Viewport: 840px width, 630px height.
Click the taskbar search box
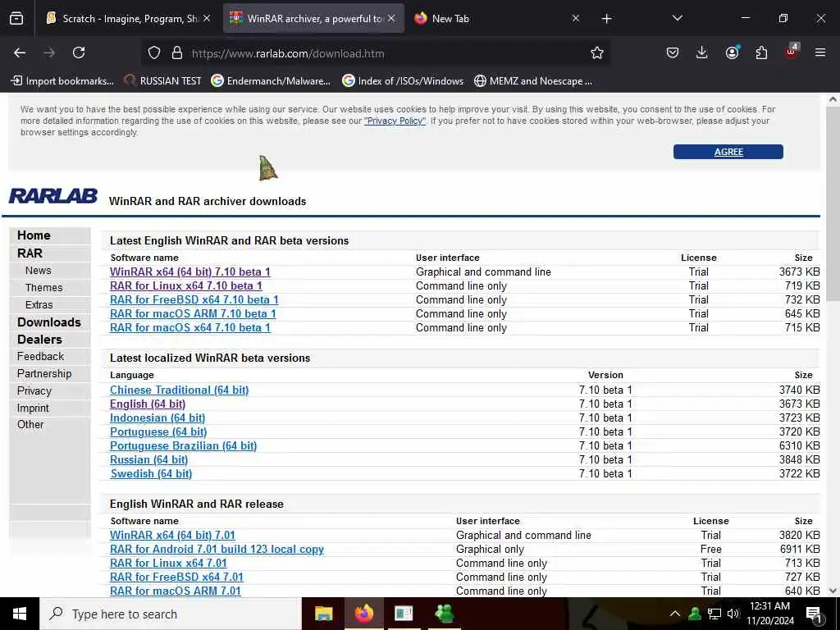click(171, 614)
